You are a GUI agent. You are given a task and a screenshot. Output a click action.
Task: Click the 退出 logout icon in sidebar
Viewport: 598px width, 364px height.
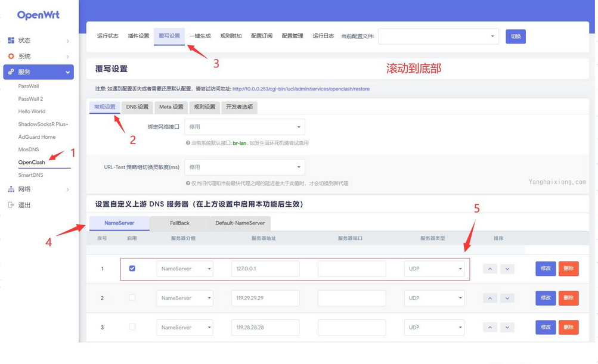pos(11,205)
